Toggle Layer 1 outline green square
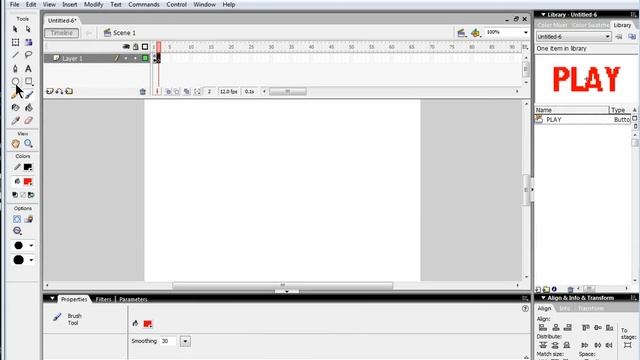Image resolution: width=640 pixels, height=360 pixels. point(145,58)
